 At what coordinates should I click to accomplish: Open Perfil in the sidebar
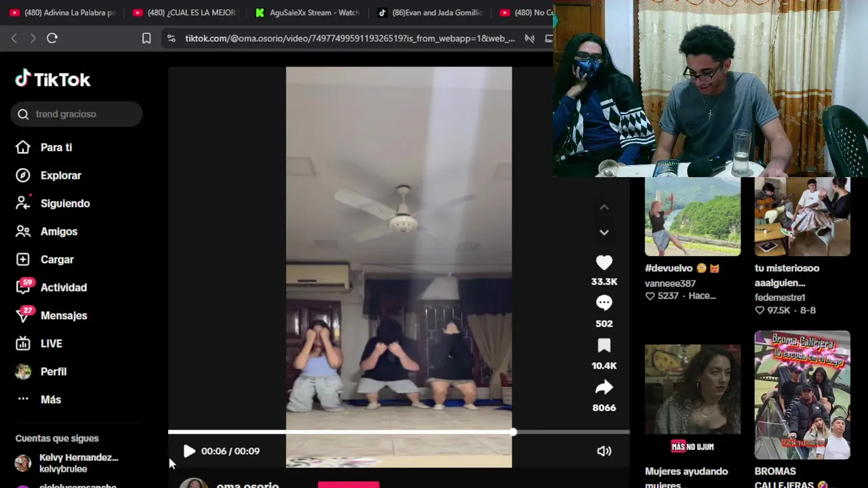[54, 371]
